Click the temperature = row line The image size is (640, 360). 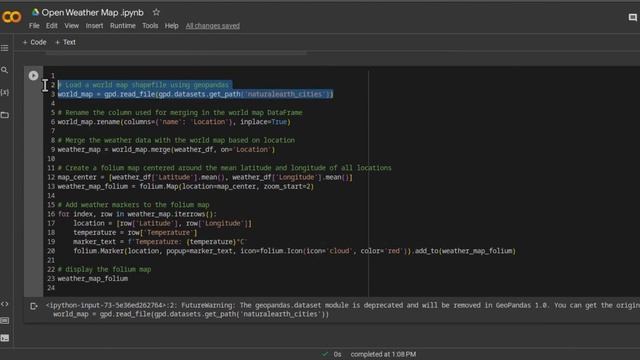(x=135, y=233)
